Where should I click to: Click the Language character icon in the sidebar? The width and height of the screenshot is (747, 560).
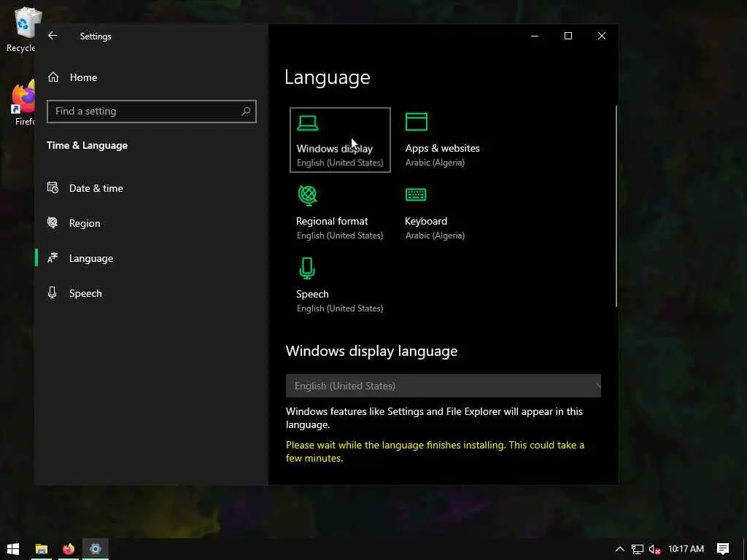[x=53, y=257]
